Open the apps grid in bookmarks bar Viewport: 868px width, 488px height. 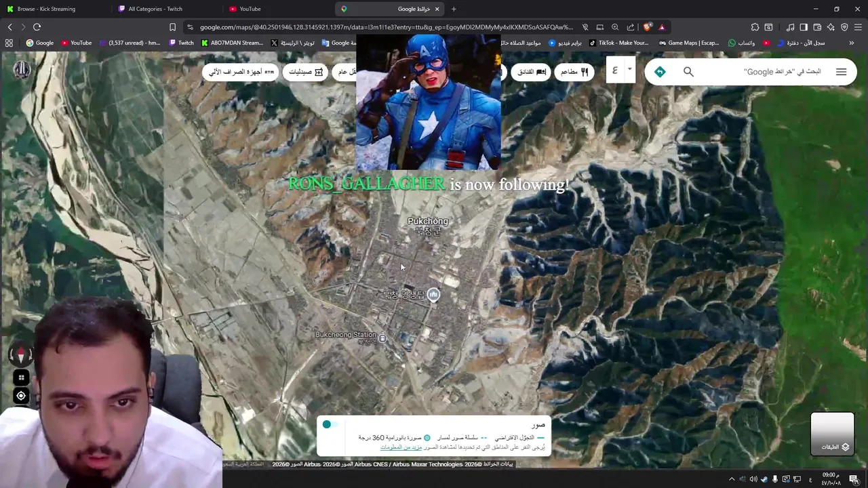point(9,43)
